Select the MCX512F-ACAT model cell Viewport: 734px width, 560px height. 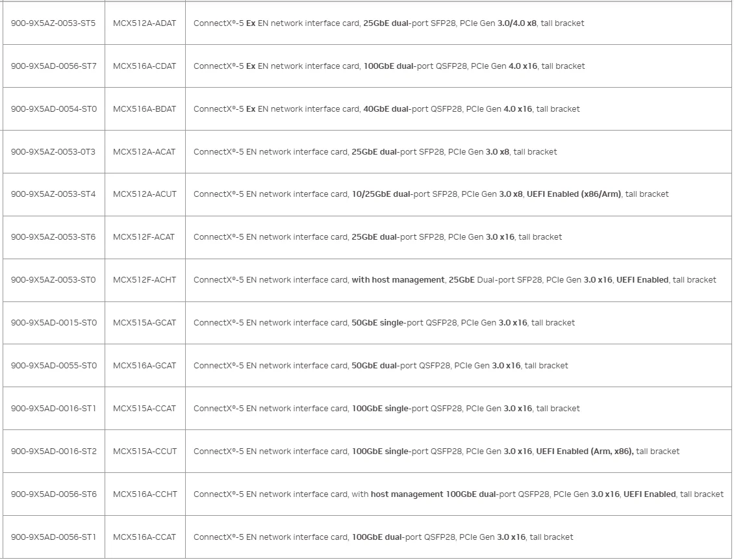point(144,237)
